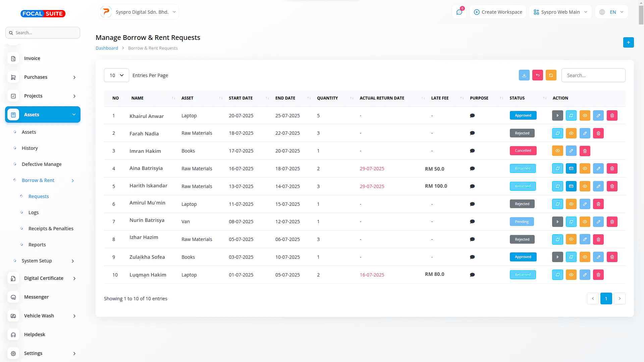This screenshot has width=644, height=362.
Task: Click the table search input field
Action: tap(593, 75)
